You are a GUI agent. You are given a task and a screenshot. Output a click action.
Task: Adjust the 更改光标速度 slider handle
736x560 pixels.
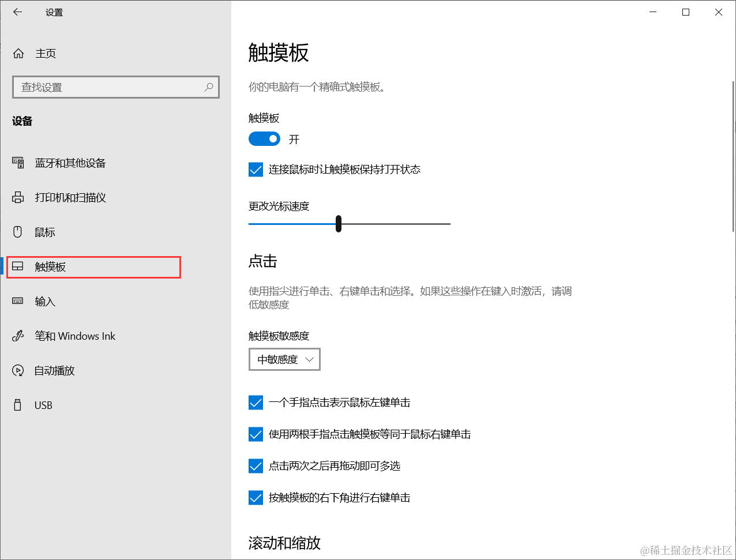[x=338, y=224]
